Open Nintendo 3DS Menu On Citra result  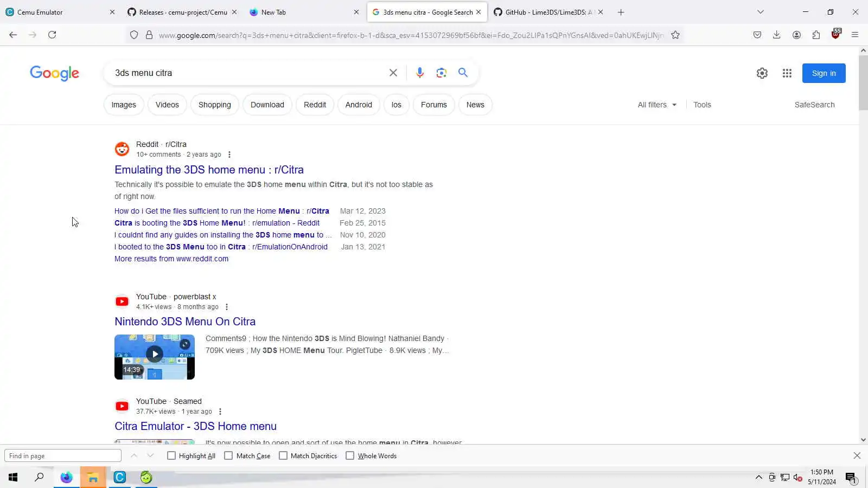(185, 322)
